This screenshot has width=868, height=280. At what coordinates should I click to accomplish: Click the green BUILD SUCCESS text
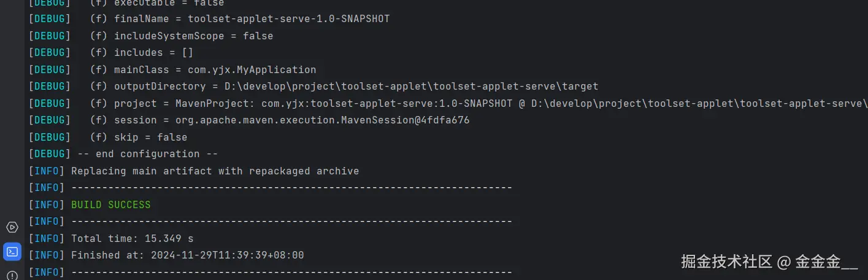(x=111, y=204)
